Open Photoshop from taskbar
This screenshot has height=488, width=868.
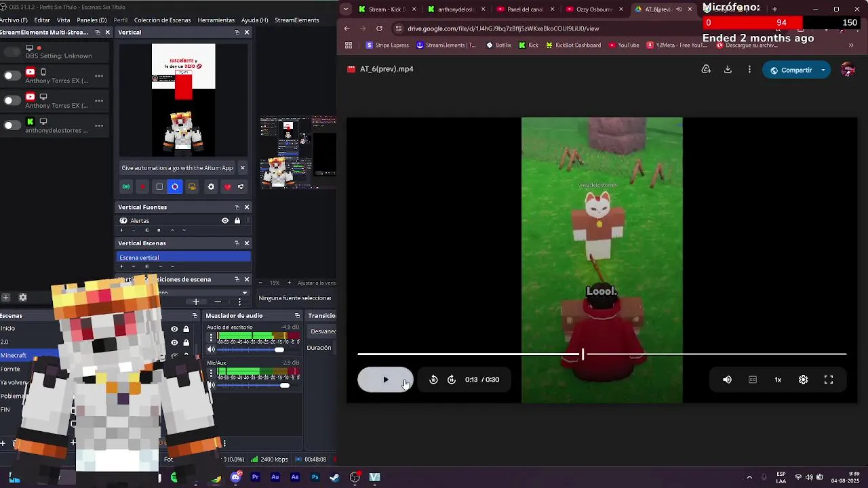coord(315,477)
